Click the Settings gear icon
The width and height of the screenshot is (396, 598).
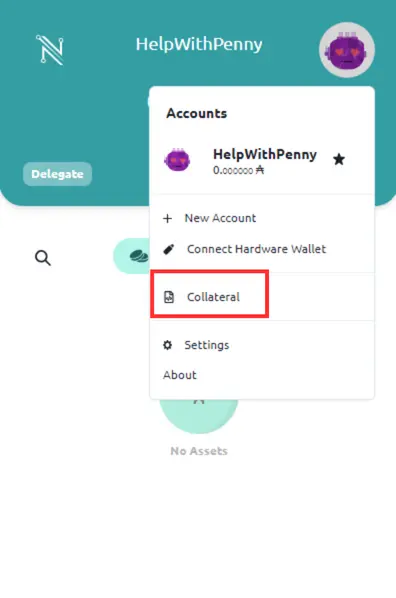[x=167, y=345]
